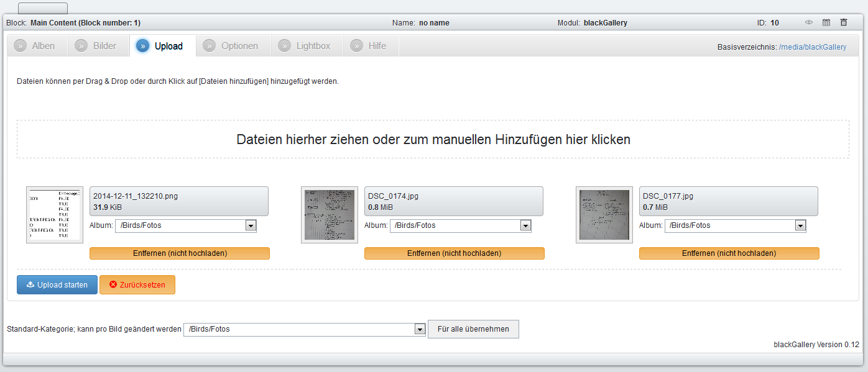Click the round arrow icon on Optionen tab
This screenshot has height=372, width=868.
pyautogui.click(x=210, y=46)
